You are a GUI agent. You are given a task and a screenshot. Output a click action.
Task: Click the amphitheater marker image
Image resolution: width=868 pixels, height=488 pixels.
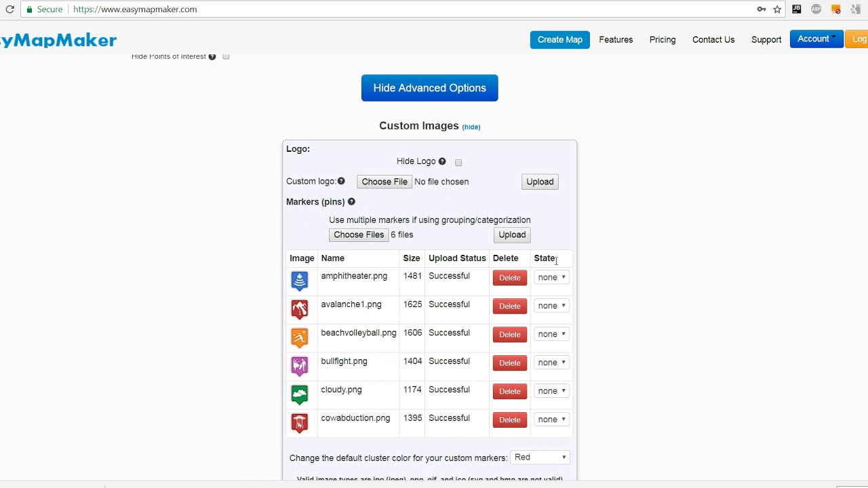(x=299, y=280)
